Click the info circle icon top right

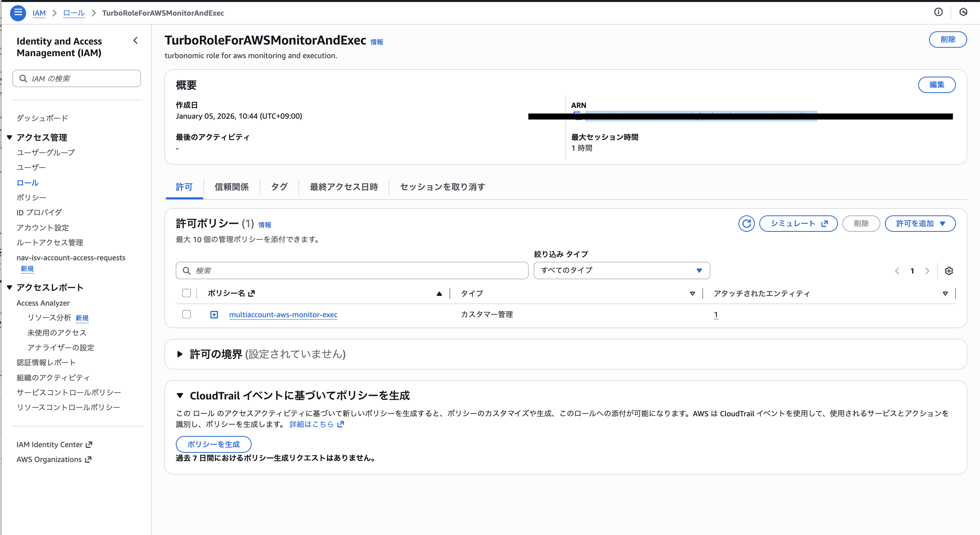pos(938,12)
